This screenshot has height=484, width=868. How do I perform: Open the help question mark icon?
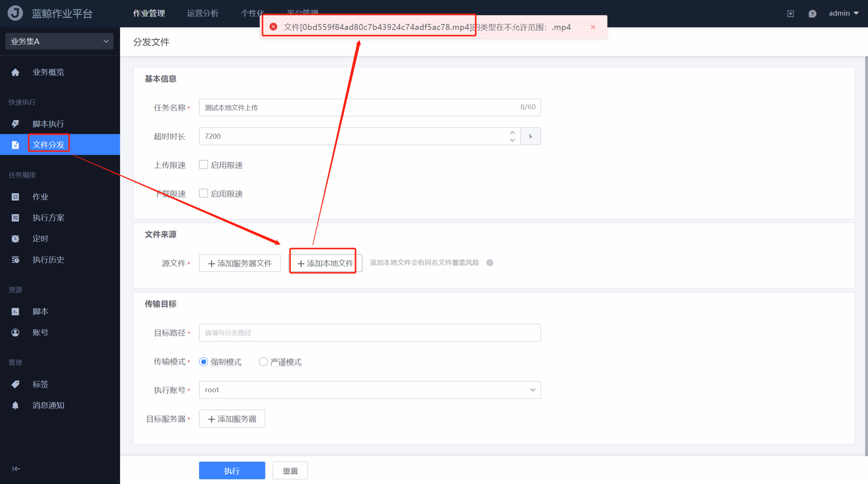pos(812,14)
